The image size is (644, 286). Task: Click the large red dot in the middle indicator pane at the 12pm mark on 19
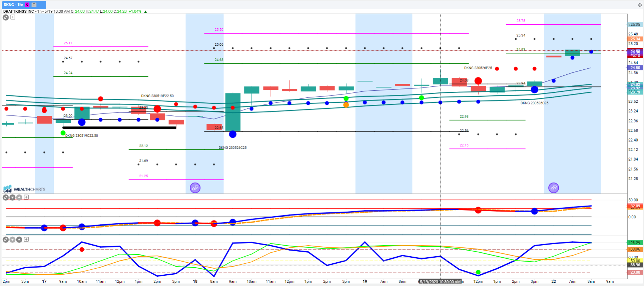[x=478, y=210]
